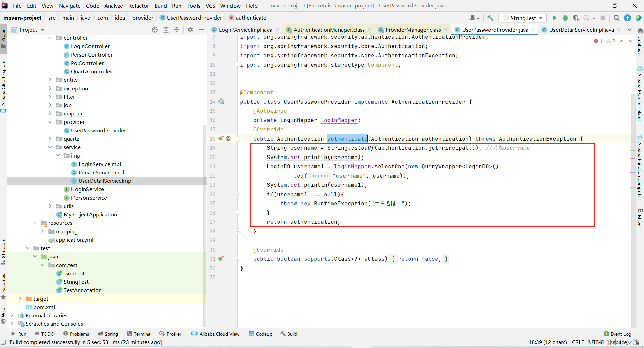This screenshot has width=644, height=348.
Task: Click override gutter icon on line 31
Action: pos(221,259)
